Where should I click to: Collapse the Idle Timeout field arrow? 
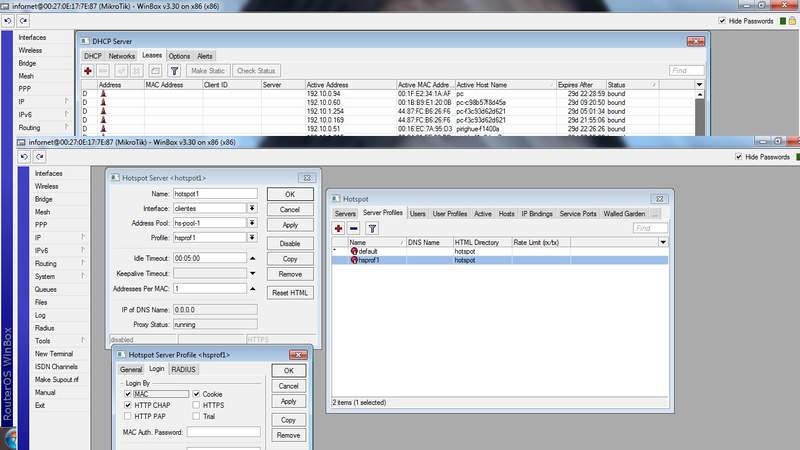pos(253,259)
